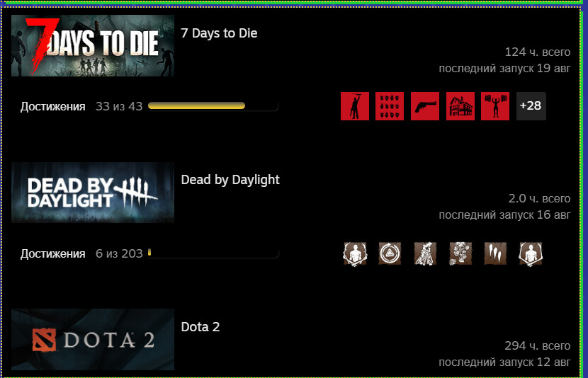Select the red skulls grid achievement icon
The image size is (588, 378).
[x=390, y=106]
